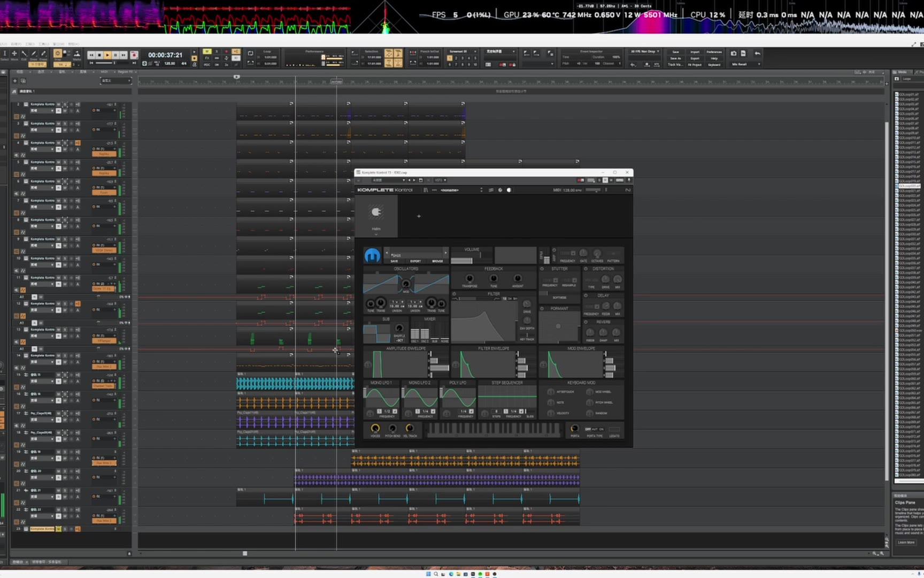
Task: Rewind the transport to start
Action: pos(91,55)
